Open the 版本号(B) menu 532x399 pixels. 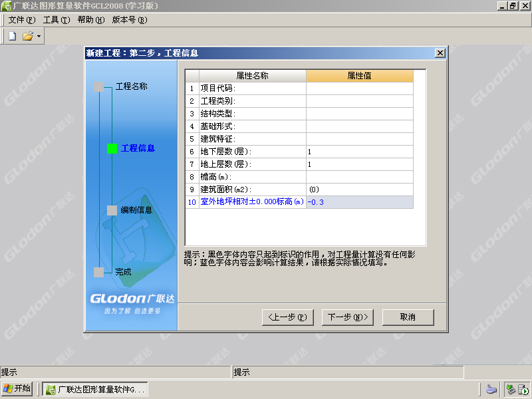pyautogui.click(x=130, y=20)
